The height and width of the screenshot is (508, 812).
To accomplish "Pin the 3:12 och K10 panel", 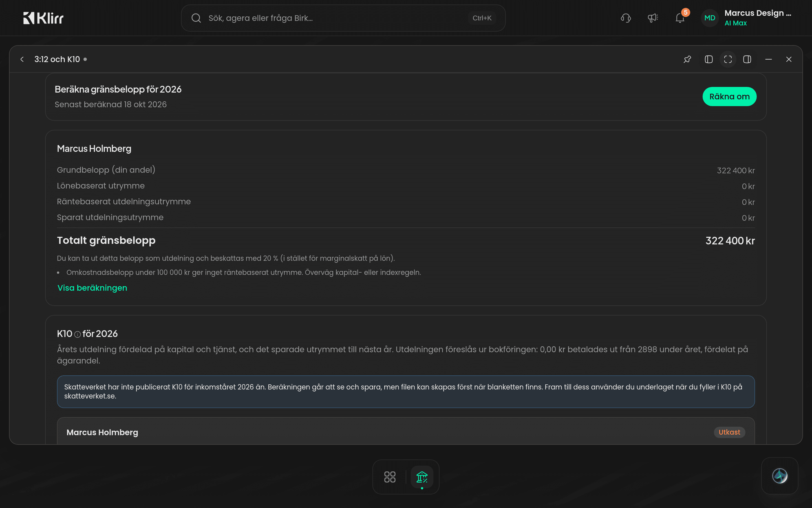I will click(x=687, y=60).
